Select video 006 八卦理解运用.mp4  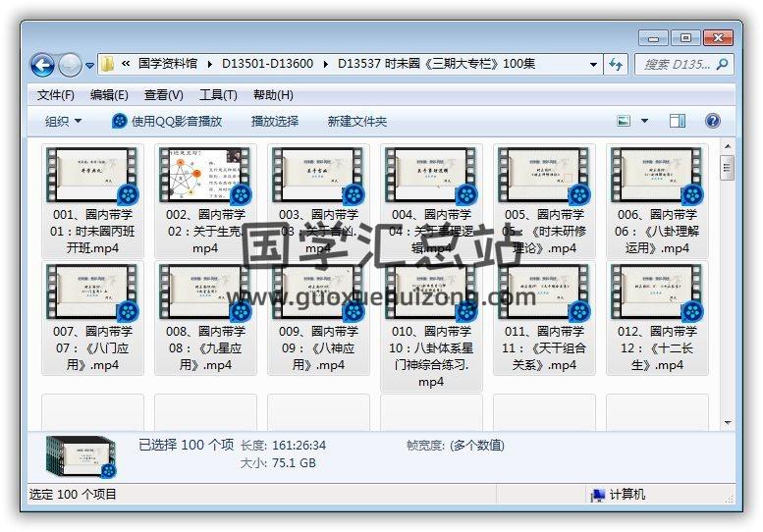tap(657, 201)
